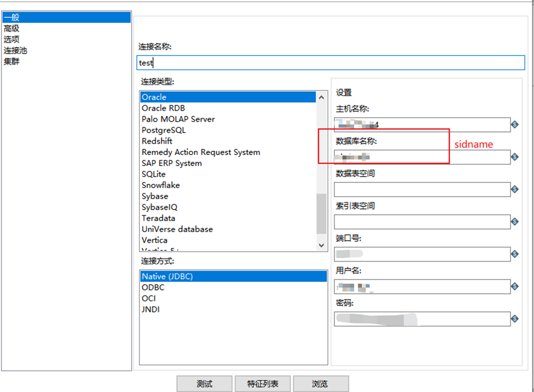Click variable icon beside host name field
This screenshot has height=392, width=534.
(x=515, y=124)
